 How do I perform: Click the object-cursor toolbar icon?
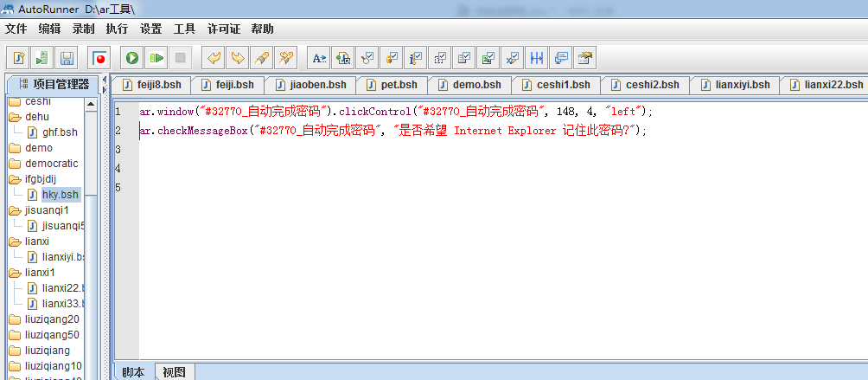[343, 57]
